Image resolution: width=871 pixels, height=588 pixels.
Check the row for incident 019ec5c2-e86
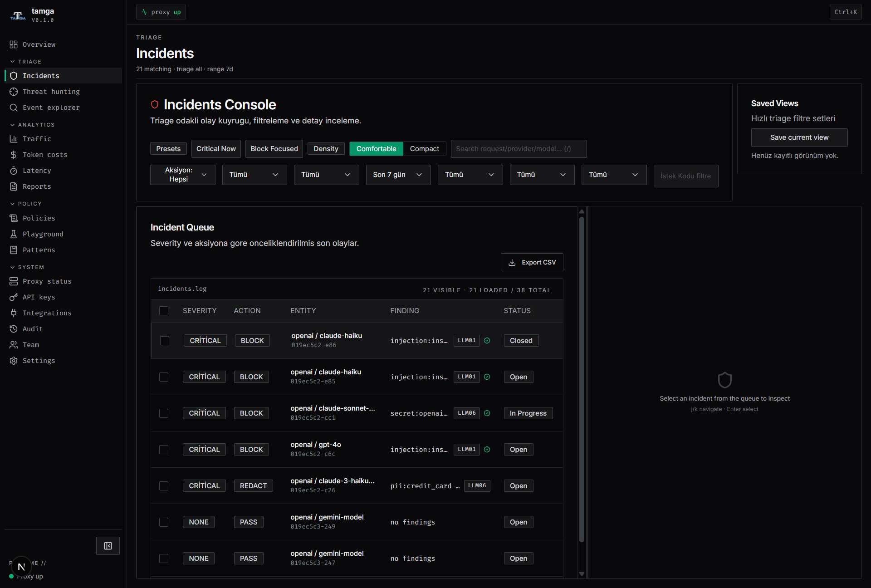point(165,341)
